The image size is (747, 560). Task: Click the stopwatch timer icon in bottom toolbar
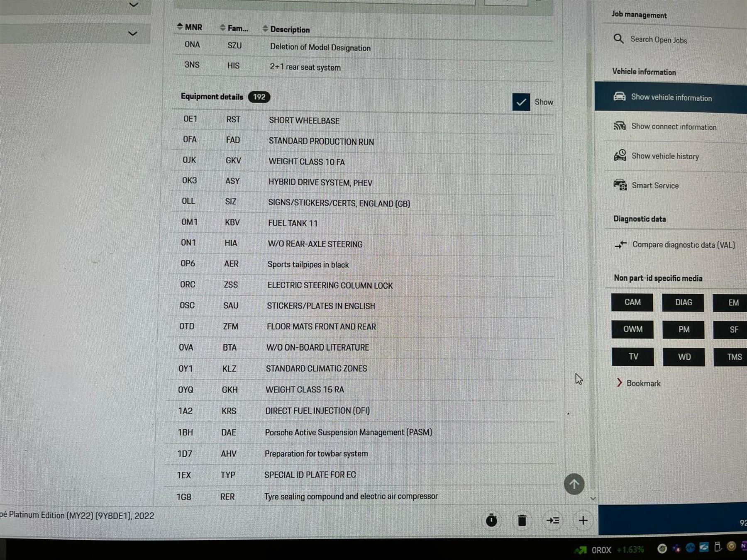pyautogui.click(x=491, y=520)
